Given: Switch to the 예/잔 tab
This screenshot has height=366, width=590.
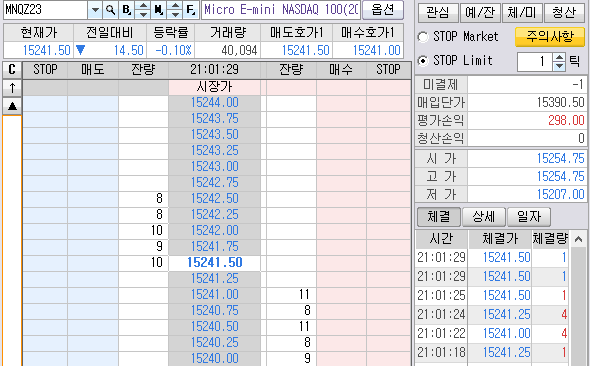Looking at the screenshot, I should (x=480, y=13).
